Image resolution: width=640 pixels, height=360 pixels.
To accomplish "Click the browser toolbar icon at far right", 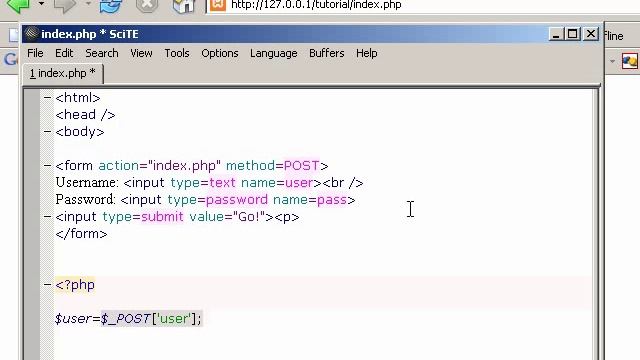I will pyautogui.click(x=630, y=61).
